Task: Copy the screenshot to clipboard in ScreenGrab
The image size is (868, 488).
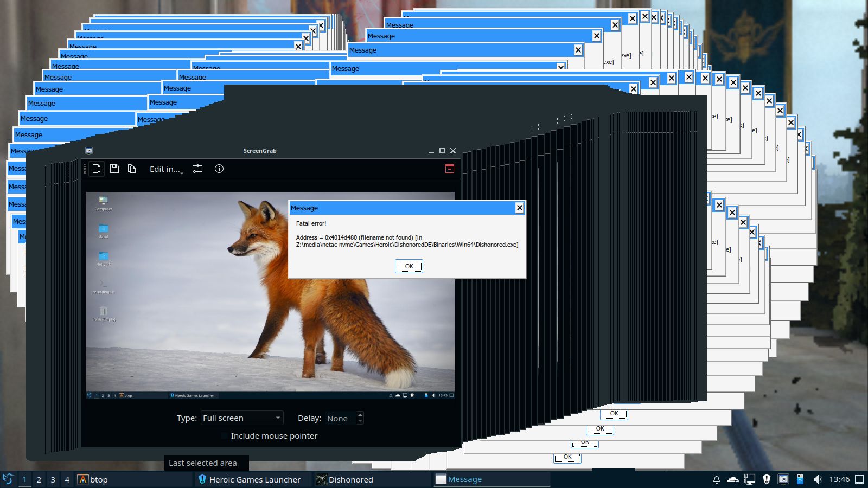Action: [132, 169]
